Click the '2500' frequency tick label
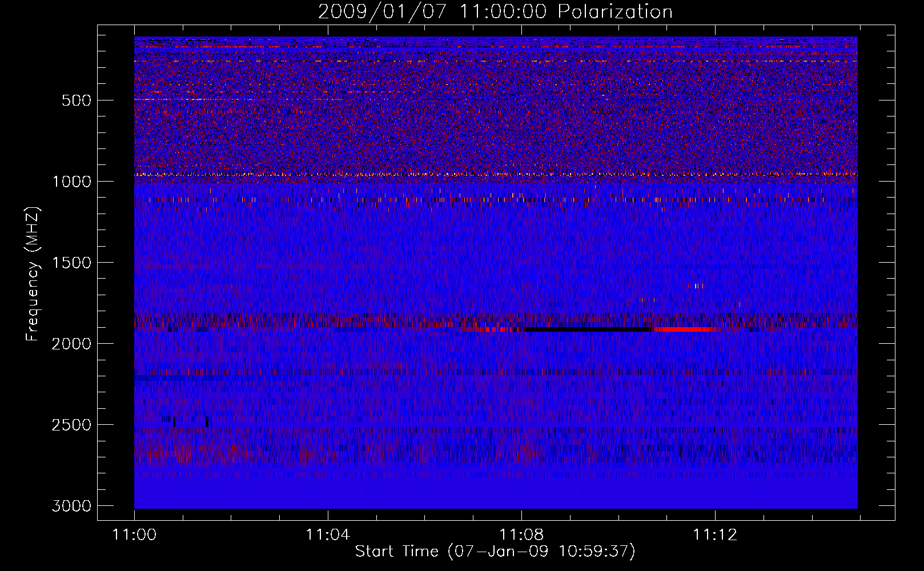Image resolution: width=924 pixels, height=571 pixels. [71, 425]
